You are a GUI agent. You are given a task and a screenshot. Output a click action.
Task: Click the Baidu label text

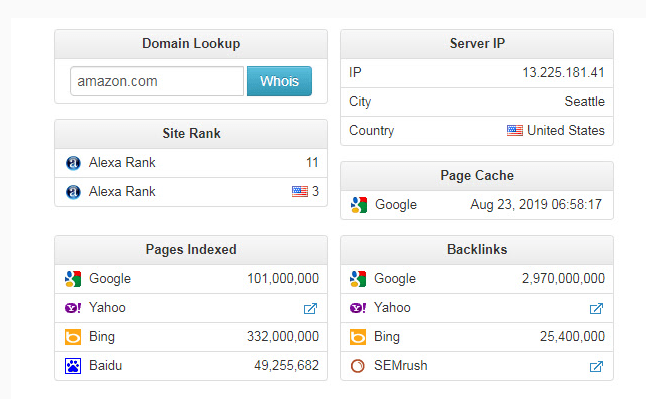105,366
